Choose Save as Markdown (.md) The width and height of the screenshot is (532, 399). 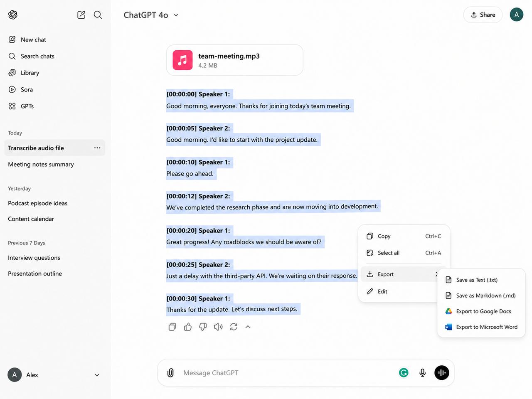point(481,296)
